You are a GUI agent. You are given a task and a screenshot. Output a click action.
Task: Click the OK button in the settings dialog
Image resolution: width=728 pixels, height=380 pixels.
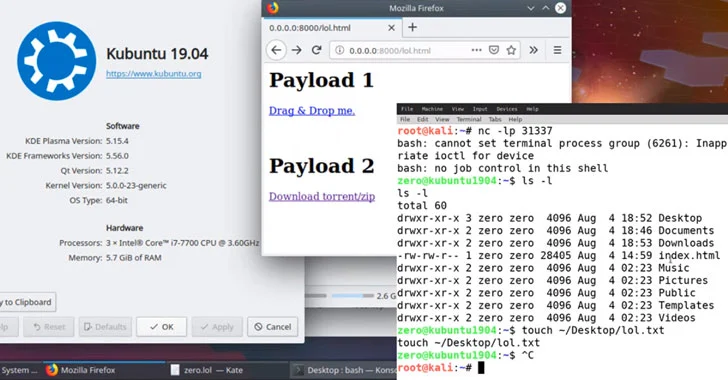(x=162, y=327)
